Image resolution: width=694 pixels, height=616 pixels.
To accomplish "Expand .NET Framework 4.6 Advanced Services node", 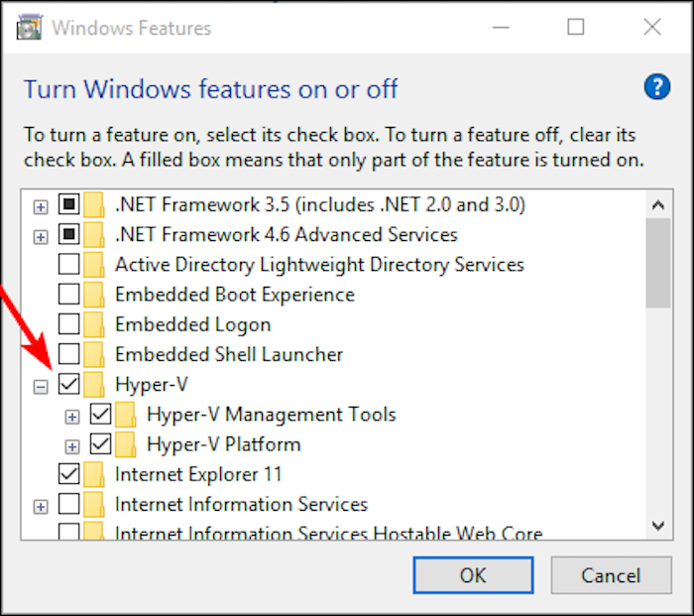I will 41,237.
